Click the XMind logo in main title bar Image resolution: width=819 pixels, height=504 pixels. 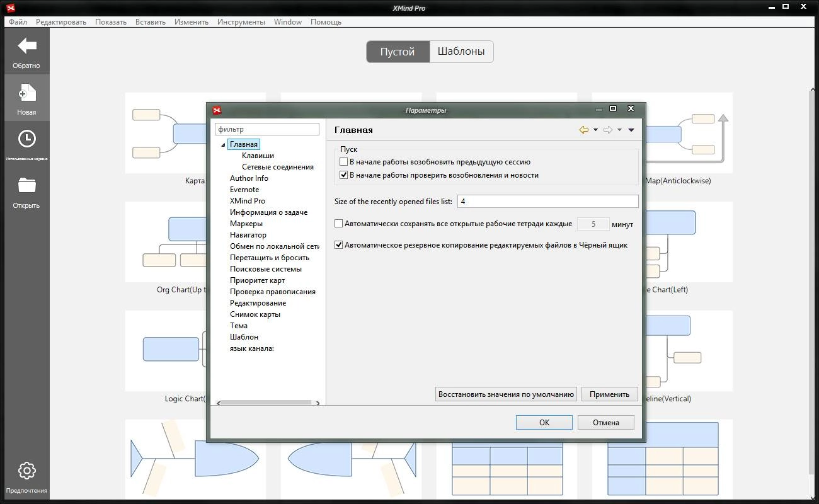(9, 8)
